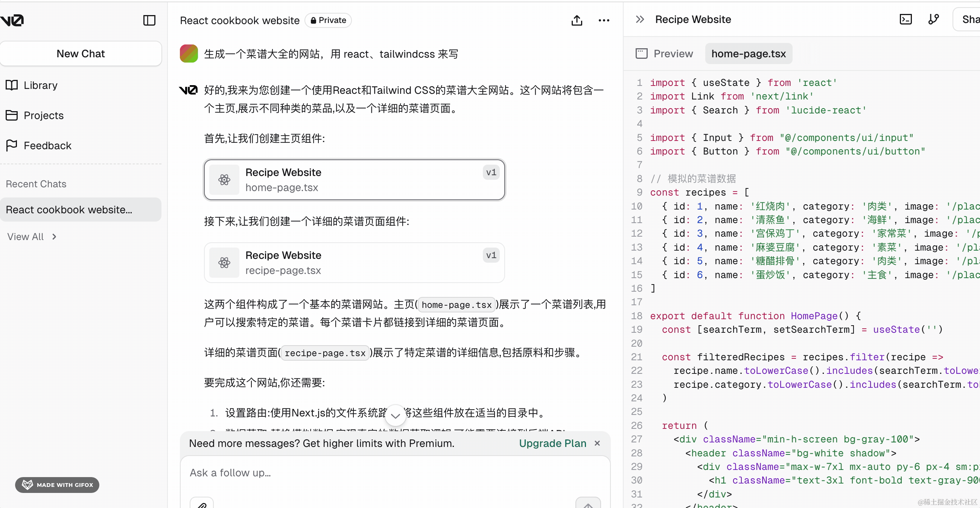Open the three-dots more options menu
The height and width of the screenshot is (508, 980).
(x=603, y=20)
